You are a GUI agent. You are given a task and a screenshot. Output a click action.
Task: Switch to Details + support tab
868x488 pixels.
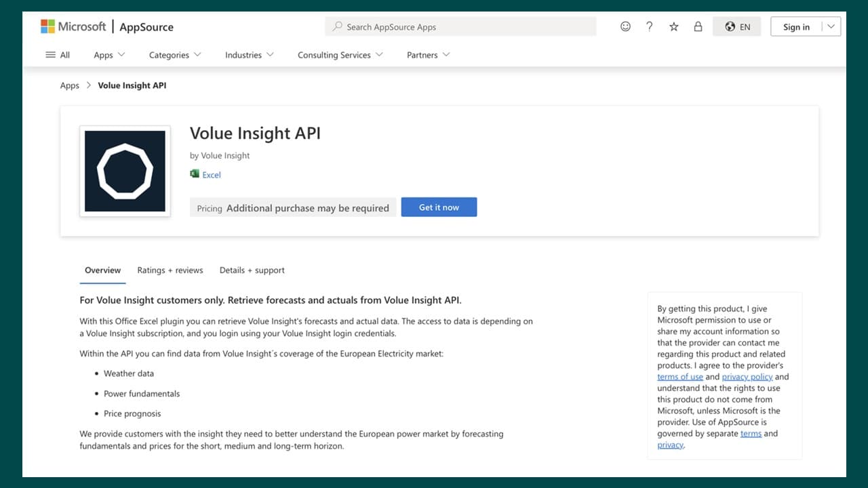pos(252,270)
